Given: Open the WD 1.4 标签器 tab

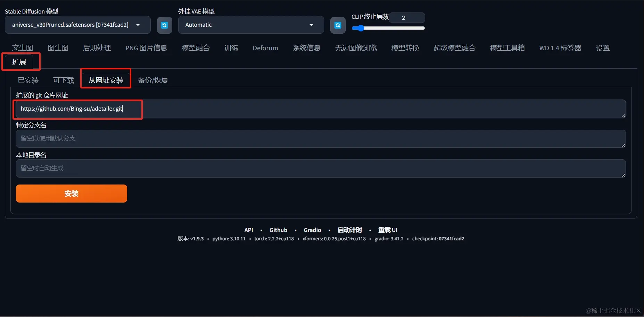Looking at the screenshot, I should [560, 48].
